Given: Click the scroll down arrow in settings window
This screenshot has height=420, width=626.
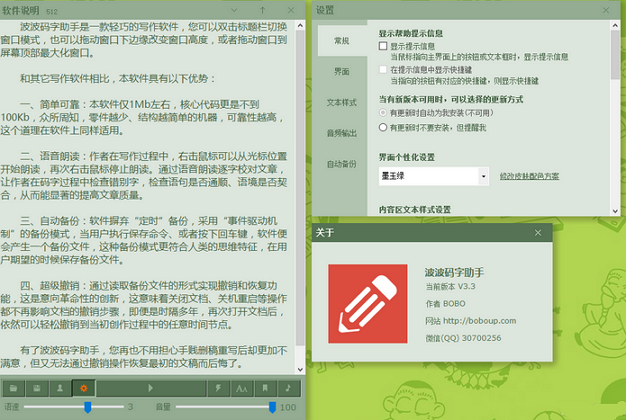Looking at the screenshot, I should tap(615, 211).
